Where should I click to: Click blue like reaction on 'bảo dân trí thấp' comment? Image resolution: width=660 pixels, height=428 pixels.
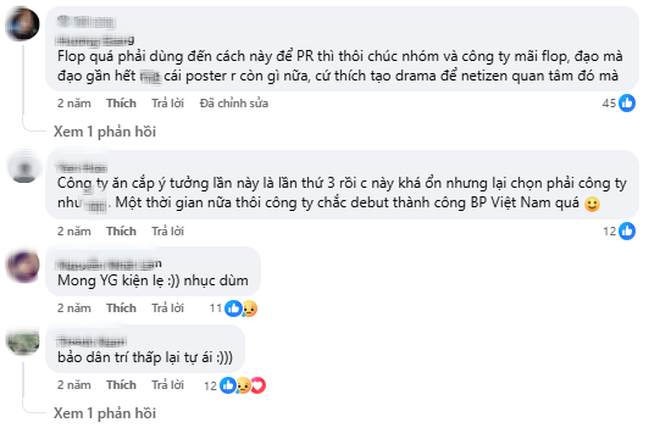[228, 385]
